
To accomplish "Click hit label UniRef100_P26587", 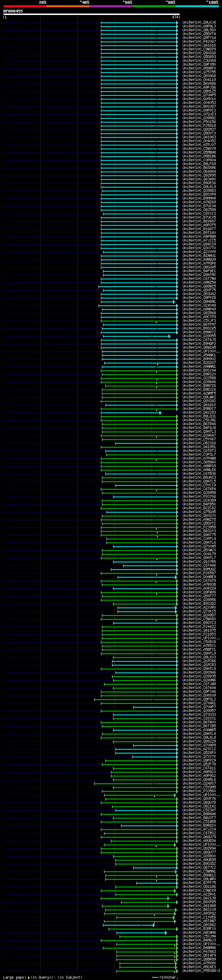I will coord(199,573).
